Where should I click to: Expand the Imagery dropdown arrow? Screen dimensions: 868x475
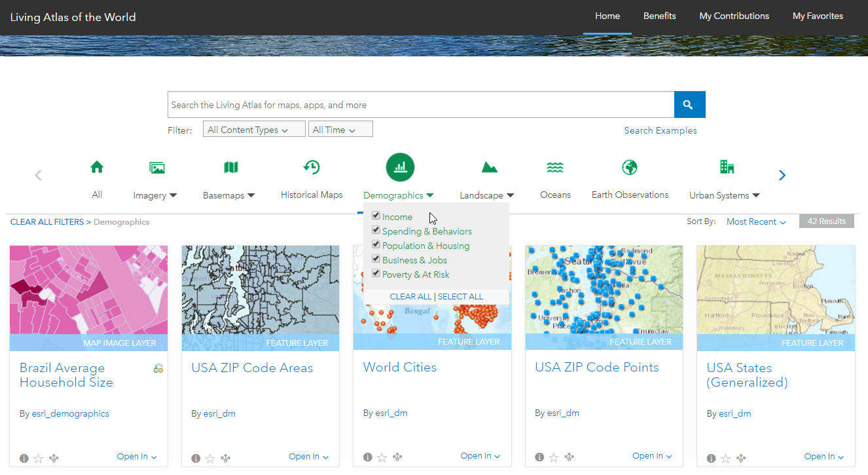pyautogui.click(x=173, y=195)
